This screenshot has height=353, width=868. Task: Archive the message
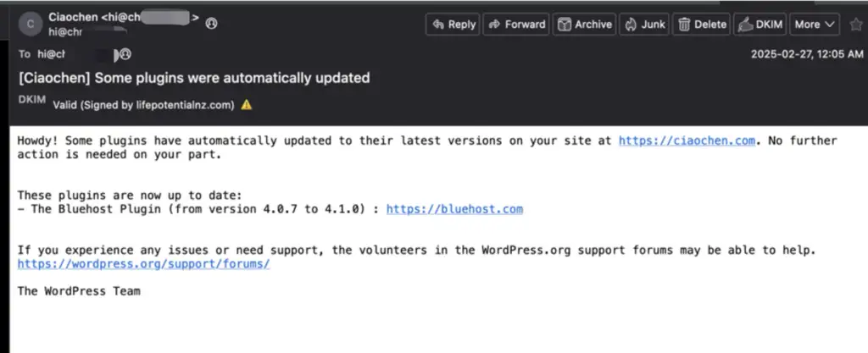click(584, 25)
